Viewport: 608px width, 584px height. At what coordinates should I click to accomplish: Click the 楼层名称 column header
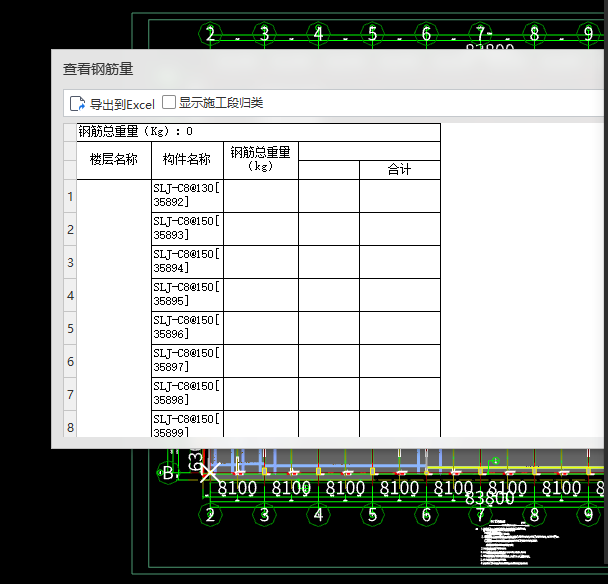tap(114, 160)
